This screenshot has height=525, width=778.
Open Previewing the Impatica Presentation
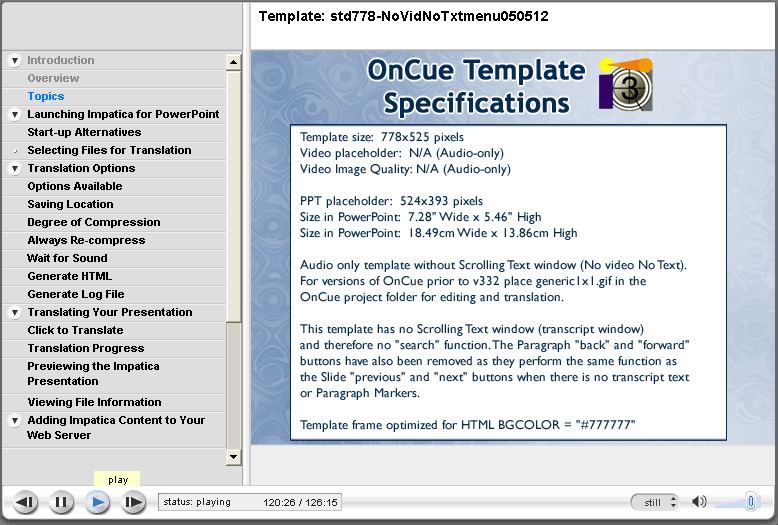(93, 374)
